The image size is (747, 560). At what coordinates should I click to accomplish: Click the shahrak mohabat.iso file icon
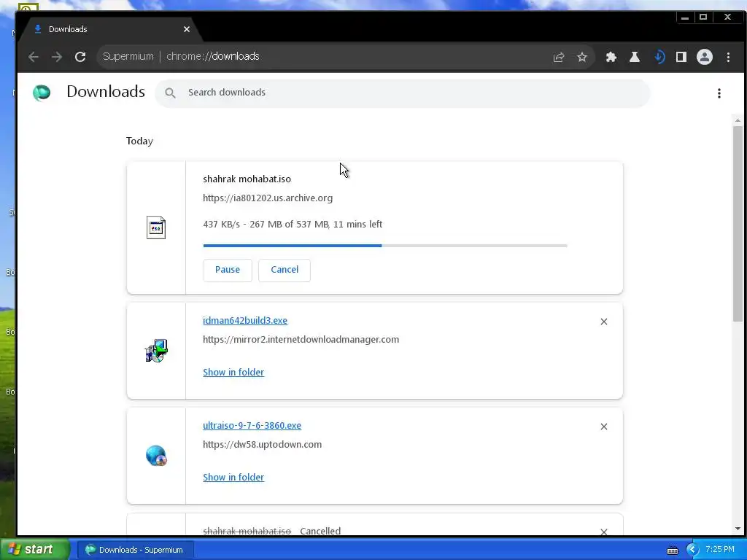click(x=156, y=227)
